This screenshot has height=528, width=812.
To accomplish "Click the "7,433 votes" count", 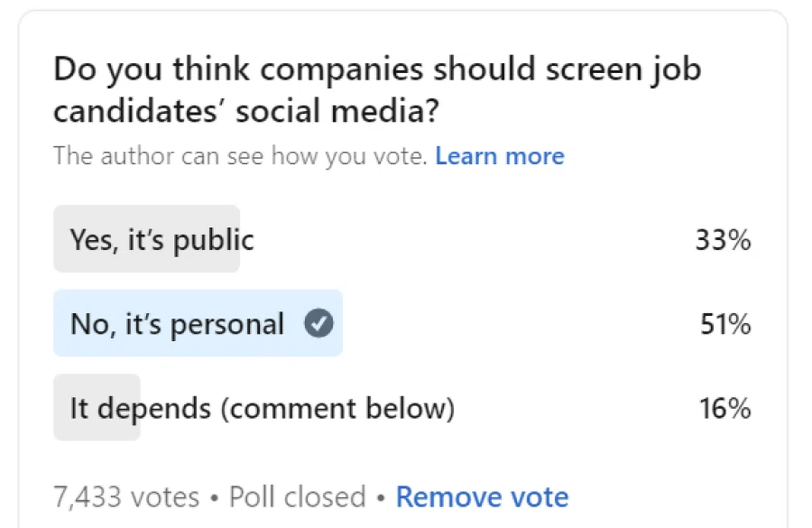I will point(127,498).
